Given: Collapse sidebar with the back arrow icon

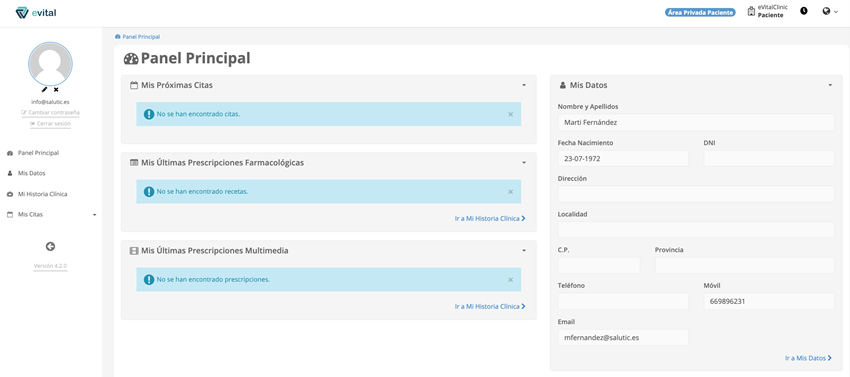Looking at the screenshot, I should click(x=50, y=247).
